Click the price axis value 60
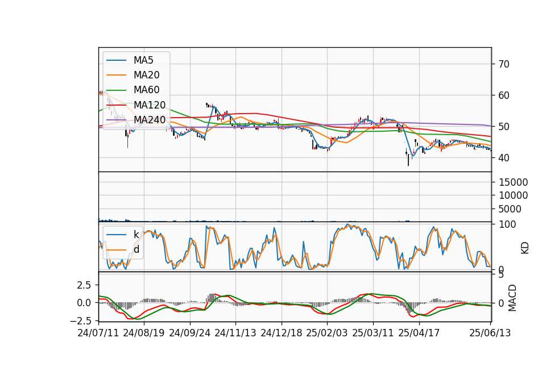This screenshot has height=392, width=546. 504,95
